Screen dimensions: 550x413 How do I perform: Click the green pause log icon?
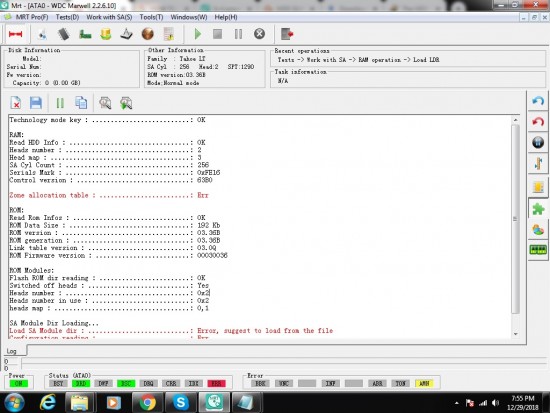[x=60, y=103]
